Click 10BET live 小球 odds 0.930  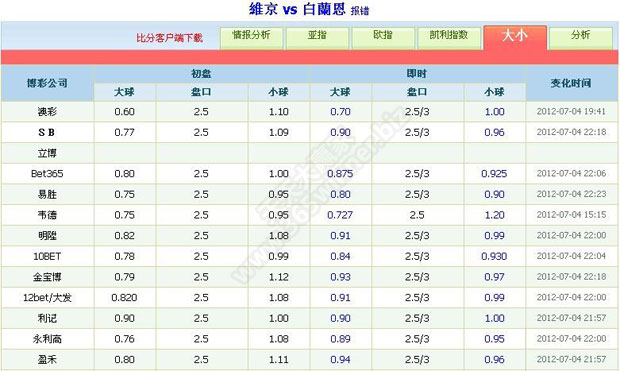tap(494, 256)
